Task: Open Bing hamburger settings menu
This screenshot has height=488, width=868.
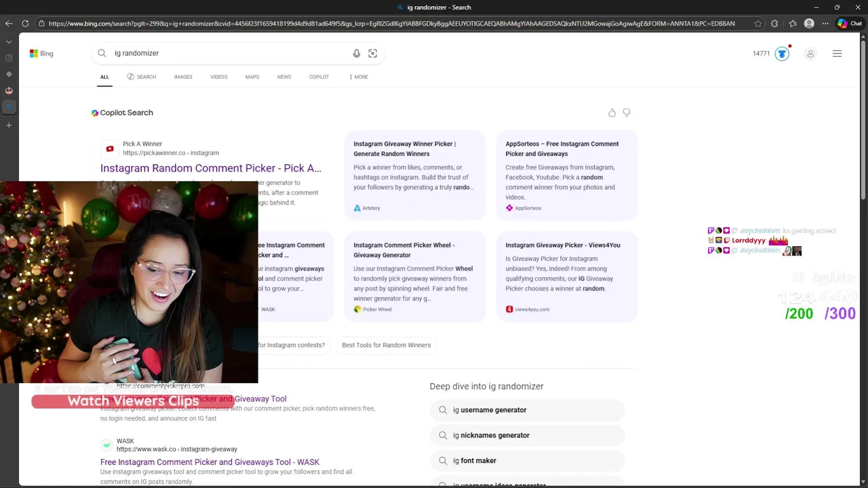Action: pyautogui.click(x=837, y=54)
